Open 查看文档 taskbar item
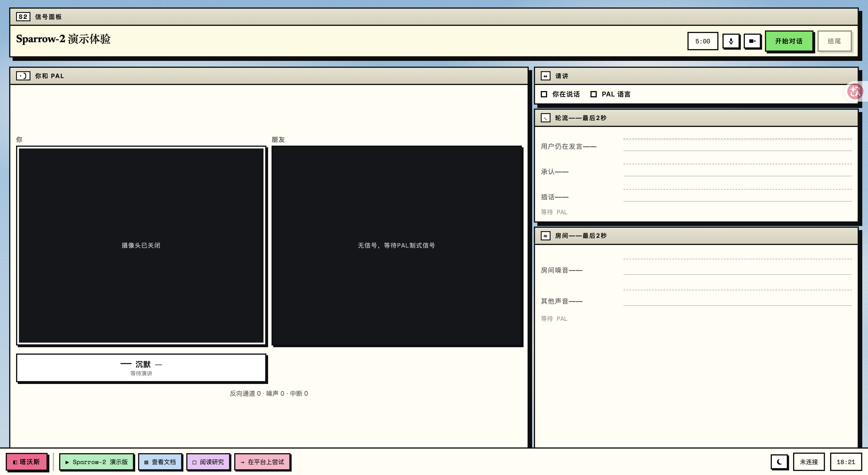This screenshot has height=475, width=868. click(160, 462)
